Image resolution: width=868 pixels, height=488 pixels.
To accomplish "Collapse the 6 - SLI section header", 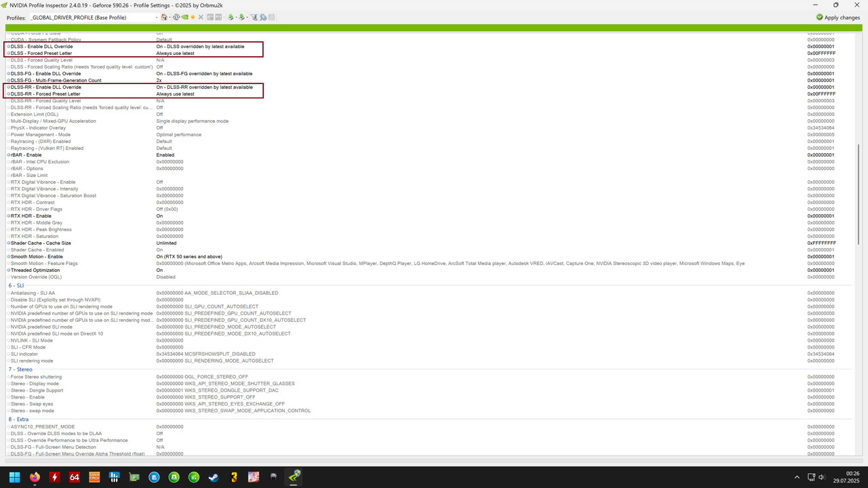I will tap(16, 286).
